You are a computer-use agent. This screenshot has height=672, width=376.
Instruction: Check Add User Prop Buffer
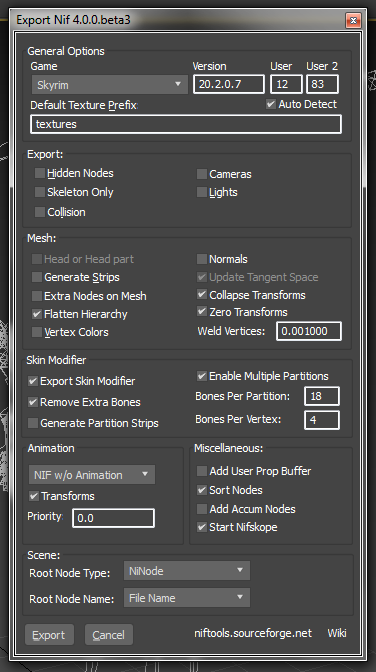pos(202,471)
